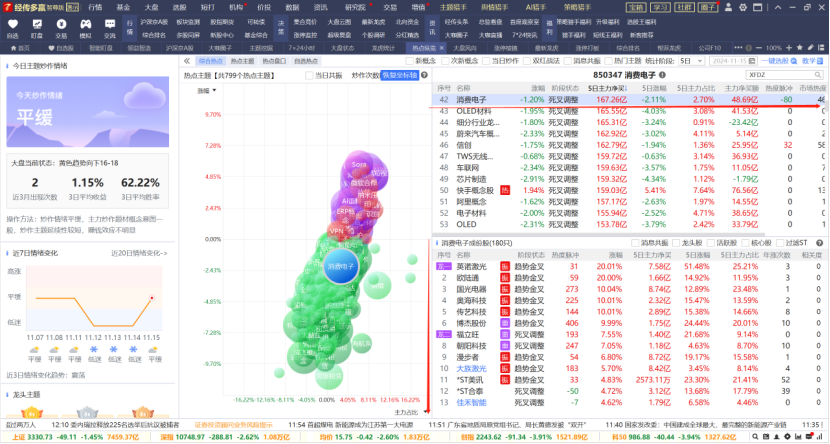Toggle the 次新概念 checkbox
Screen dimensions: 830x444
click(x=445, y=61)
